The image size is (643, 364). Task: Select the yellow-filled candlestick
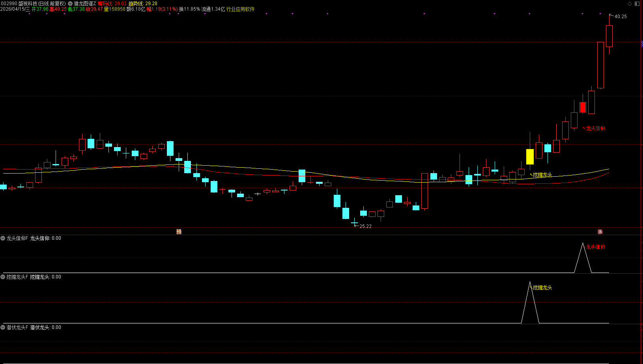(530, 157)
